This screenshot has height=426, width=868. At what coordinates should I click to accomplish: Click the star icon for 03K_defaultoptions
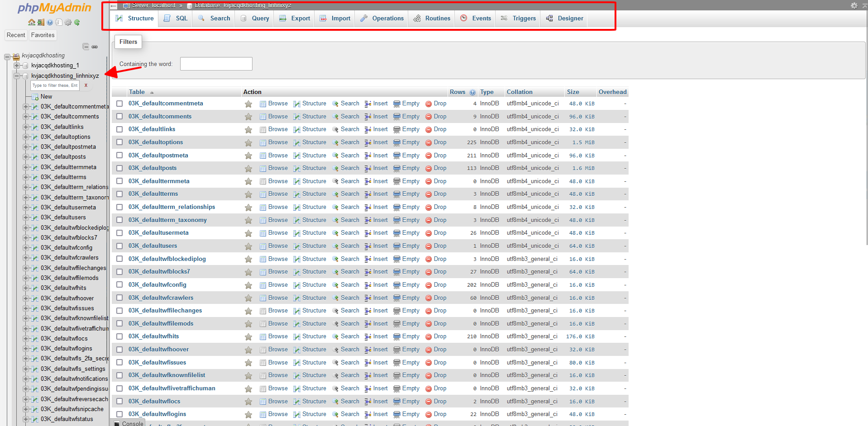[x=248, y=143]
